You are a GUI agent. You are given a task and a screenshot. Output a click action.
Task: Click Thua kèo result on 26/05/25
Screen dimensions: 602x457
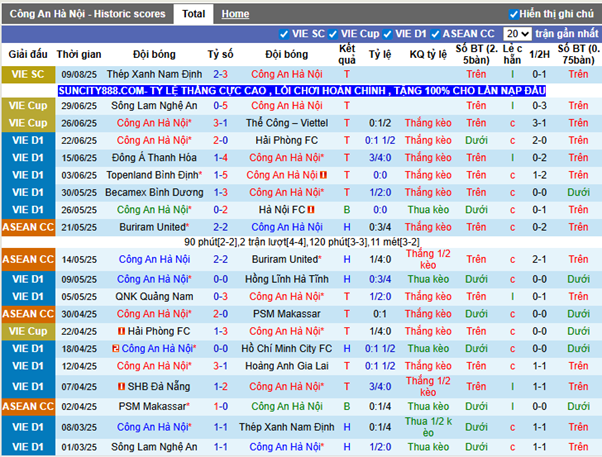click(428, 210)
